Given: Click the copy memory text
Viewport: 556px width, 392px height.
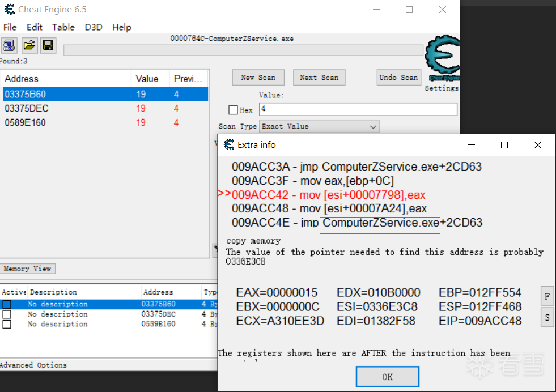Looking at the screenshot, I should click(253, 241).
